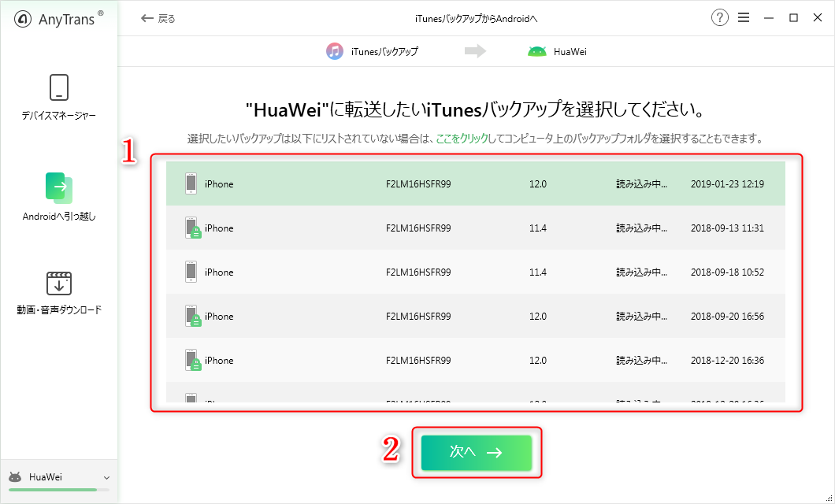Click the iTunes backup music icon

tap(335, 51)
